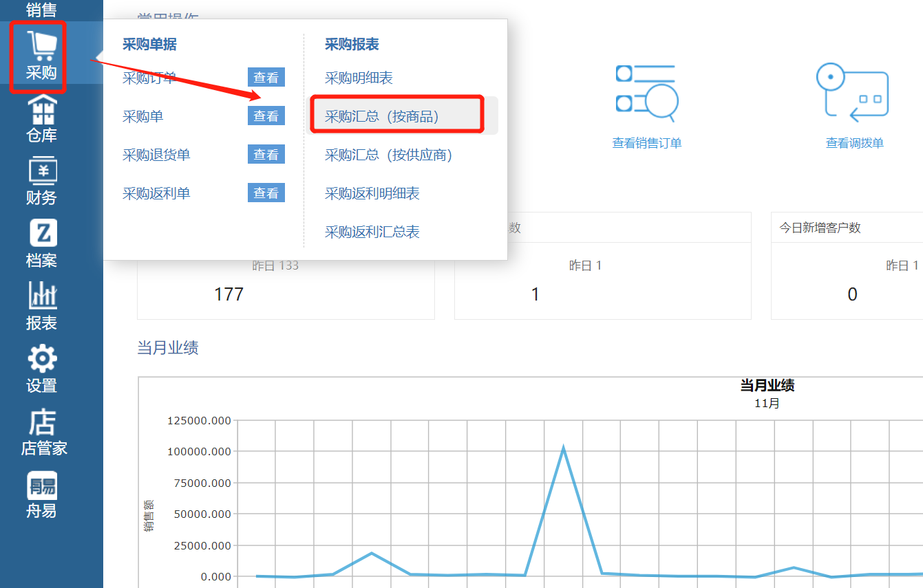Screen dimensions: 923x588
Task: Click 采购退货单 menu entry
Action: pyautogui.click(x=156, y=155)
